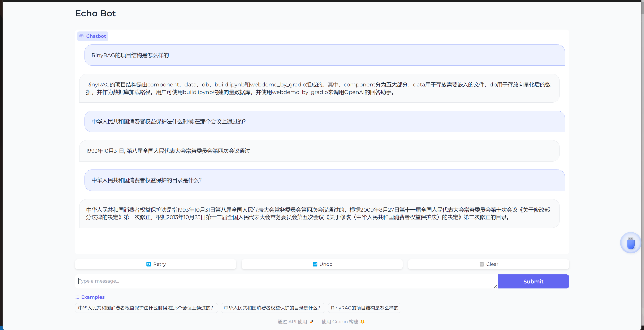Select example RinyRAG的项目结构是怎么样的
The width and height of the screenshot is (644, 330).
click(x=364, y=308)
